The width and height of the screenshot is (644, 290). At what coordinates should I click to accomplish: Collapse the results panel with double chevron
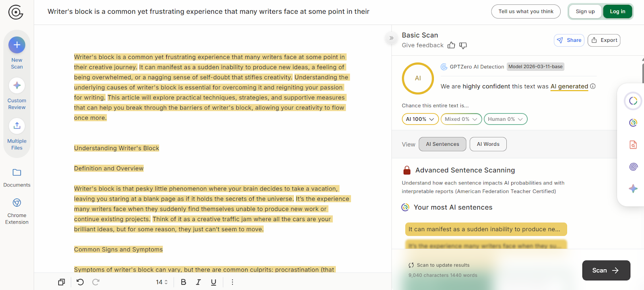391,38
